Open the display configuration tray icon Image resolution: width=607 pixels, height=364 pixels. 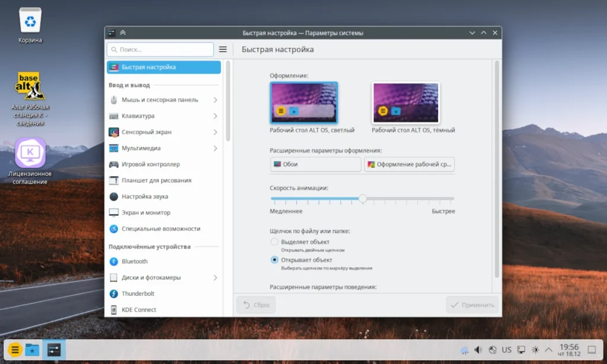click(x=521, y=350)
